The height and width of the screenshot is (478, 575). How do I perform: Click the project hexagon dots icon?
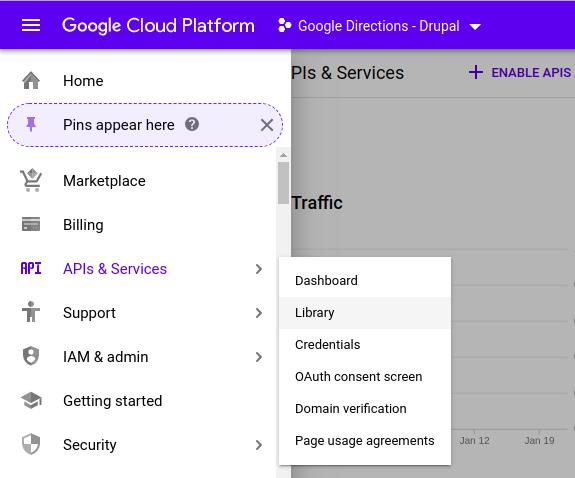click(x=285, y=26)
